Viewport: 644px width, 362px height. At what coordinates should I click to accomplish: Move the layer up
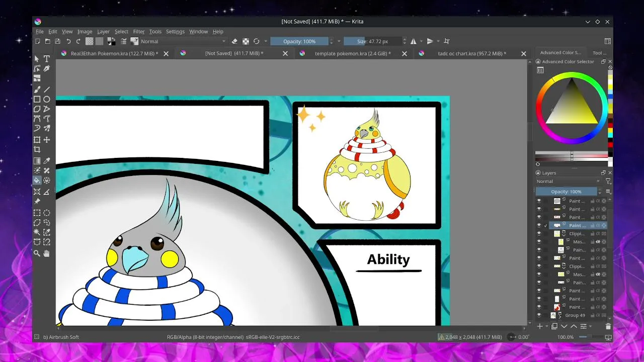pos(574,326)
